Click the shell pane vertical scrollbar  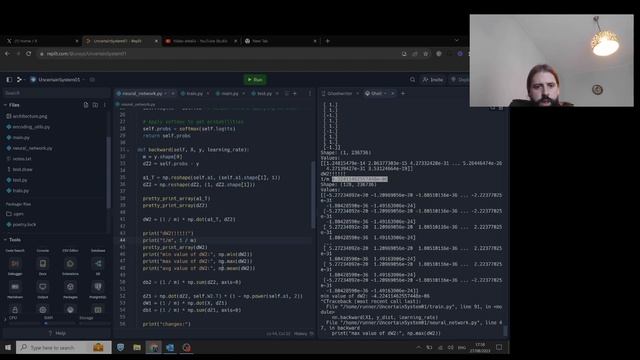(505, 331)
